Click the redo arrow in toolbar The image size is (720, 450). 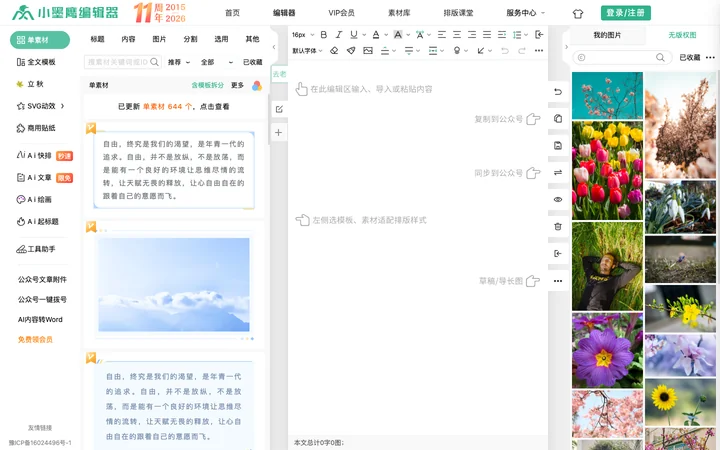tap(522, 51)
